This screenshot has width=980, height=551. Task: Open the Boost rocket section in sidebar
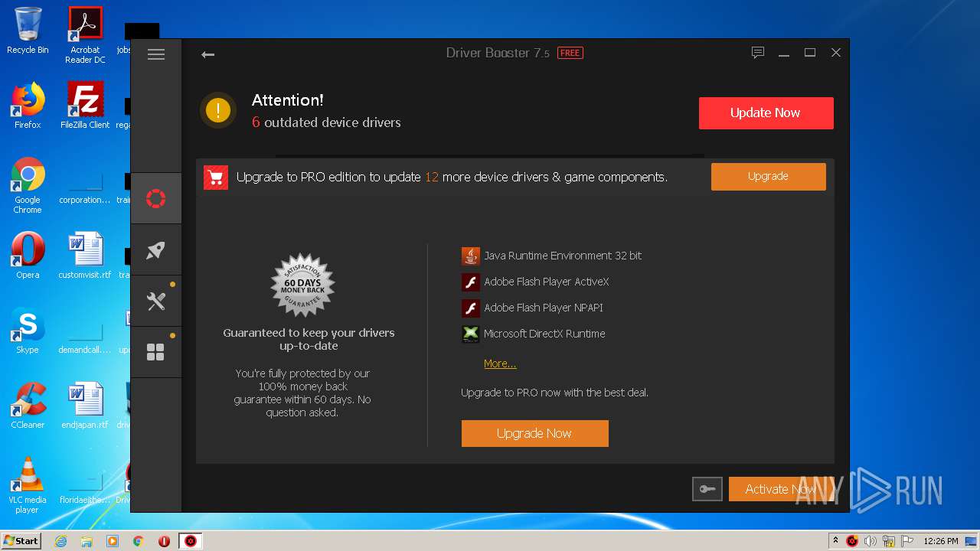pos(156,249)
